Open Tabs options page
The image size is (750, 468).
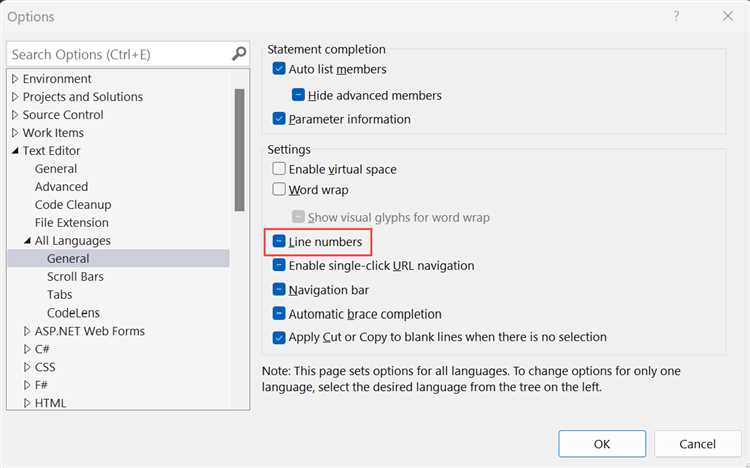[x=59, y=294]
